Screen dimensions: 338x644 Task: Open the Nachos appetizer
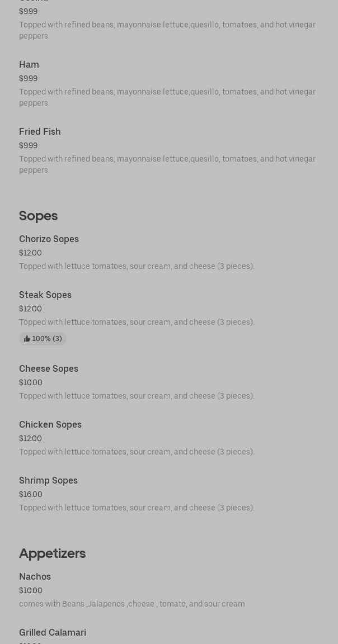click(x=35, y=577)
